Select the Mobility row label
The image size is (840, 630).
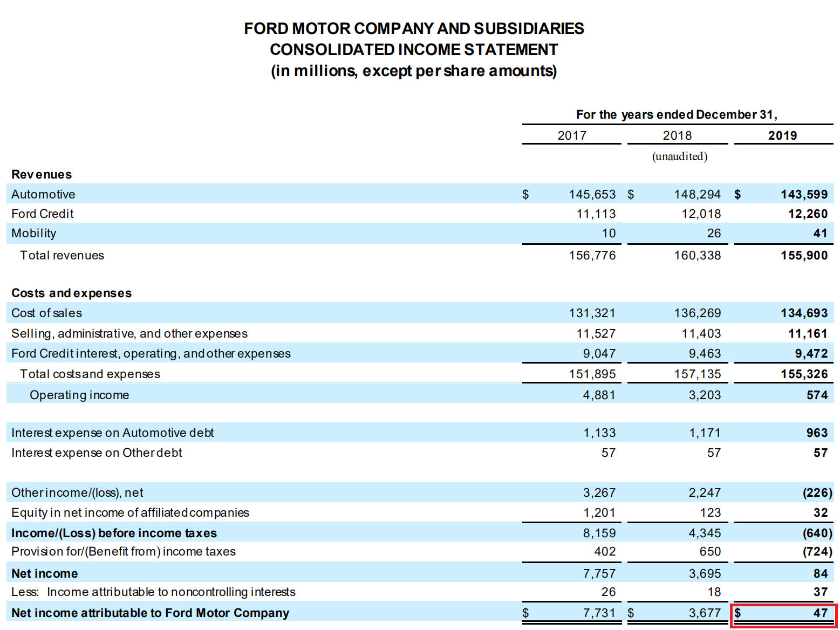tap(33, 233)
